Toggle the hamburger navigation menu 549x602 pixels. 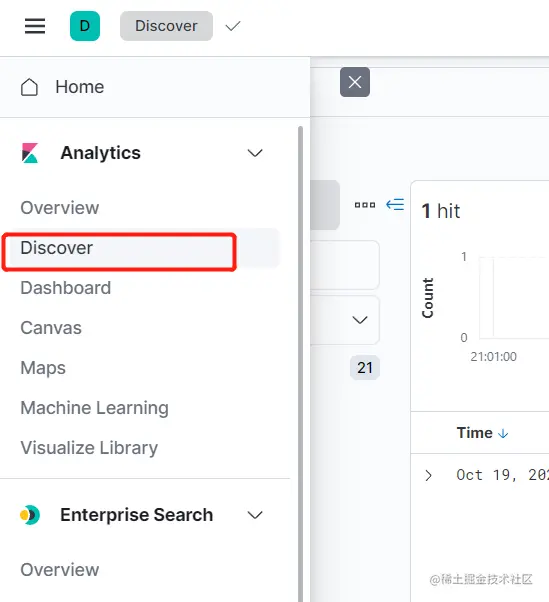click(x=35, y=26)
